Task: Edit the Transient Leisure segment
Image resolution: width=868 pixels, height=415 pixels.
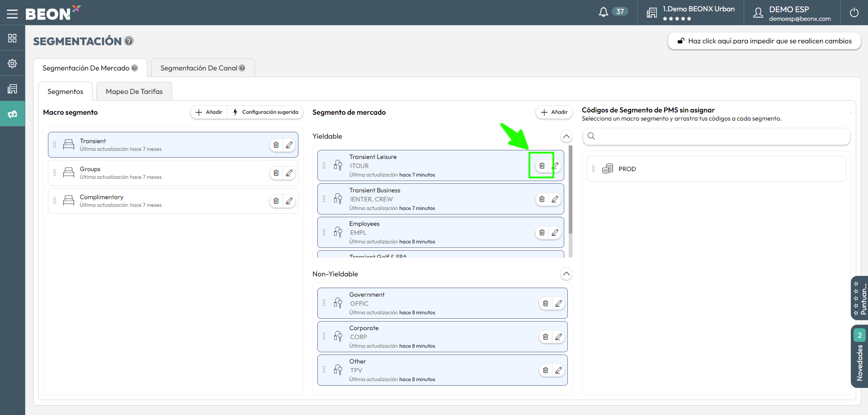Action: pyautogui.click(x=555, y=166)
